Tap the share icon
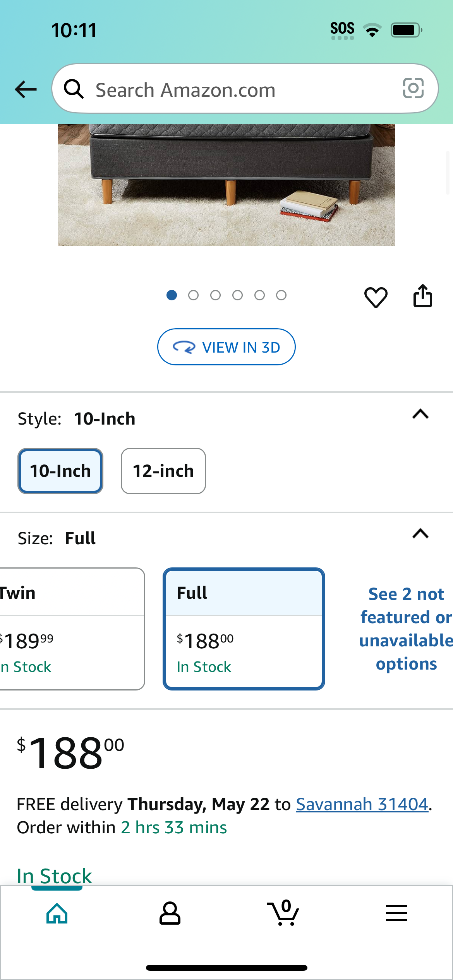The height and width of the screenshot is (980, 453). [422, 296]
